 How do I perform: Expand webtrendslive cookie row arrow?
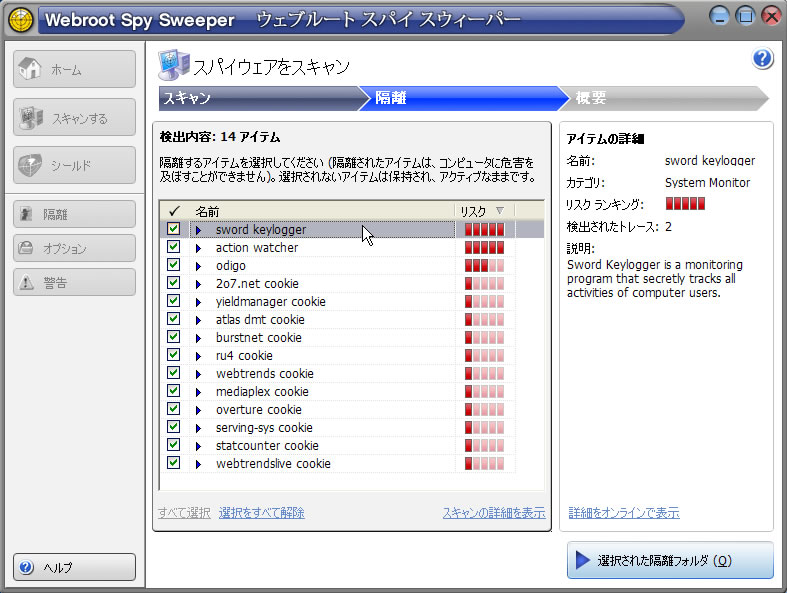198,464
